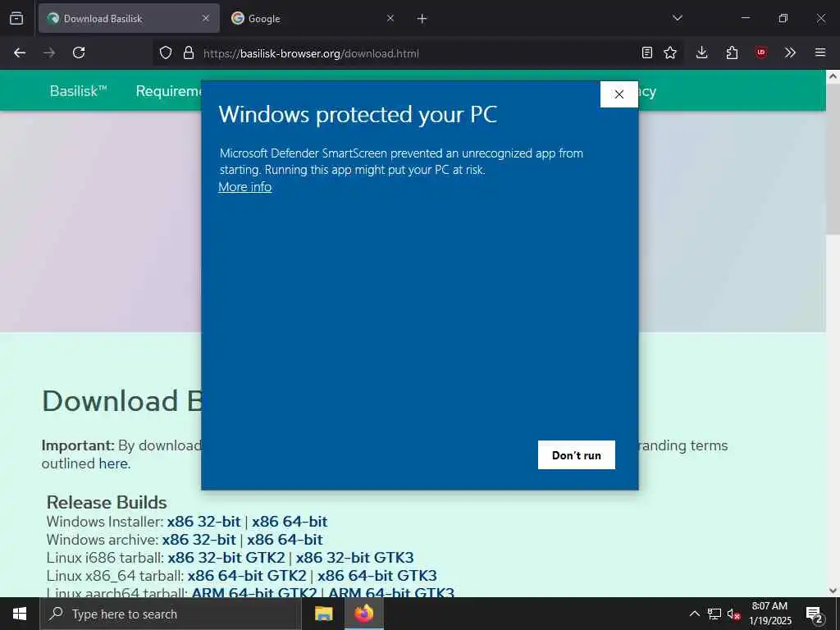Screen dimensions: 840x630
Task: Click page scrollbar down arrow
Action: pyautogui.click(x=833, y=591)
